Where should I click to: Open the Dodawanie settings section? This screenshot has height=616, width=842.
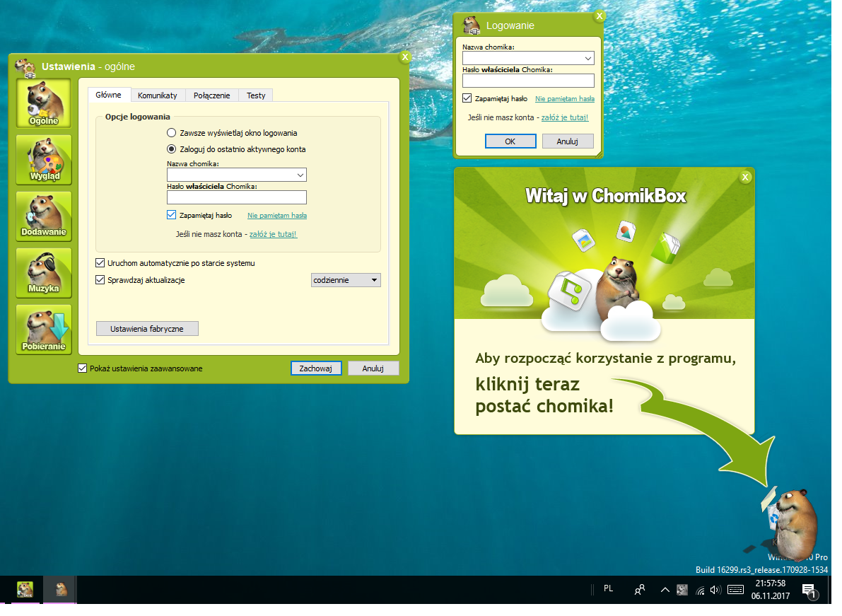click(x=43, y=216)
